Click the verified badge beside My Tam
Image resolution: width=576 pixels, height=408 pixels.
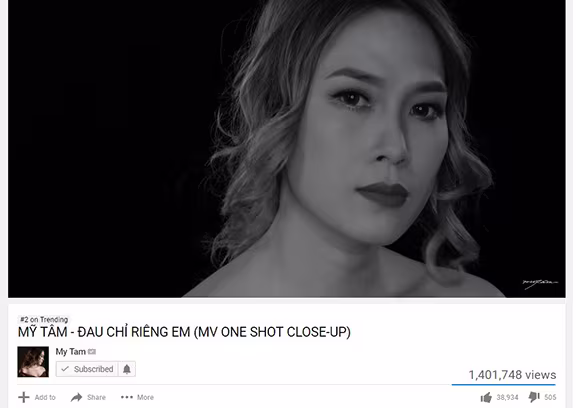(x=92, y=352)
